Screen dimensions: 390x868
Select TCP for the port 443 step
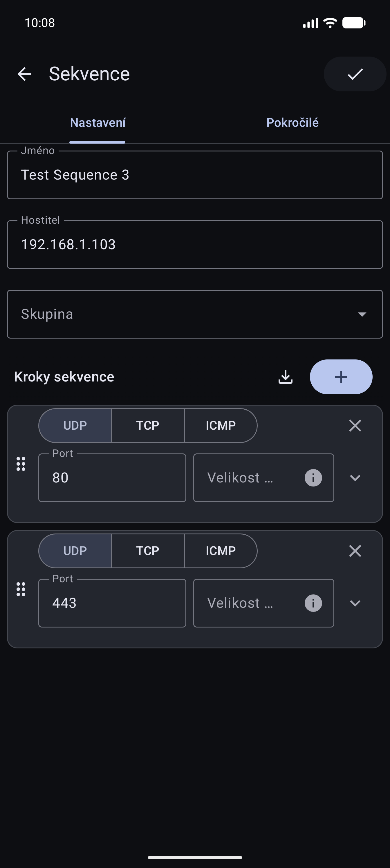148,551
